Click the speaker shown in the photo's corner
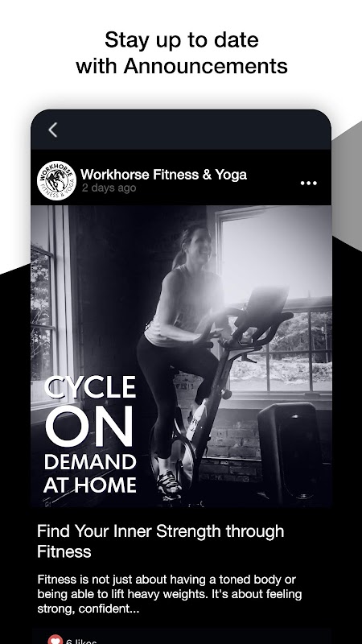This screenshot has width=362, height=644. point(290,450)
